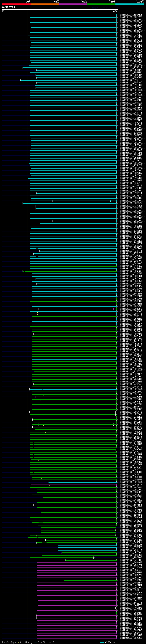Image resolution: width=146 pixels, height=644 pixels.
Task: Select hit UniRef100_B6QP51
Action: point(131,281)
